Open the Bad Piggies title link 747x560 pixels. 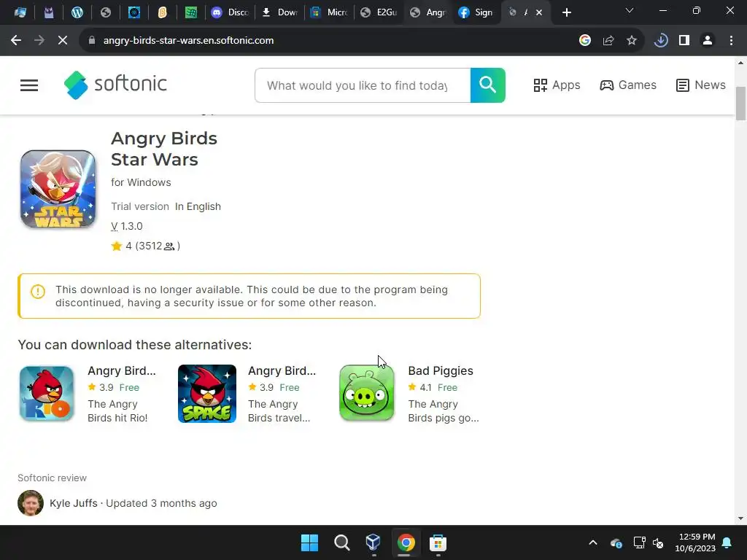(x=441, y=370)
